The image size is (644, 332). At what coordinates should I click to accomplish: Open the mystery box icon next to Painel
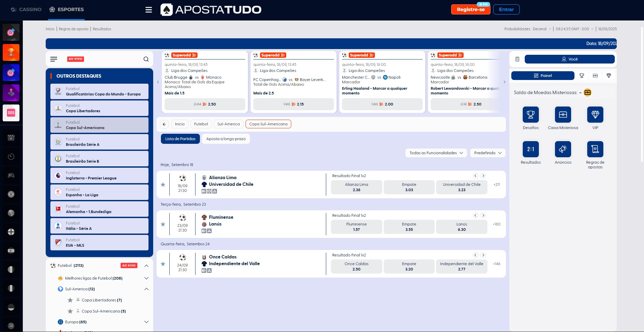(x=595, y=76)
